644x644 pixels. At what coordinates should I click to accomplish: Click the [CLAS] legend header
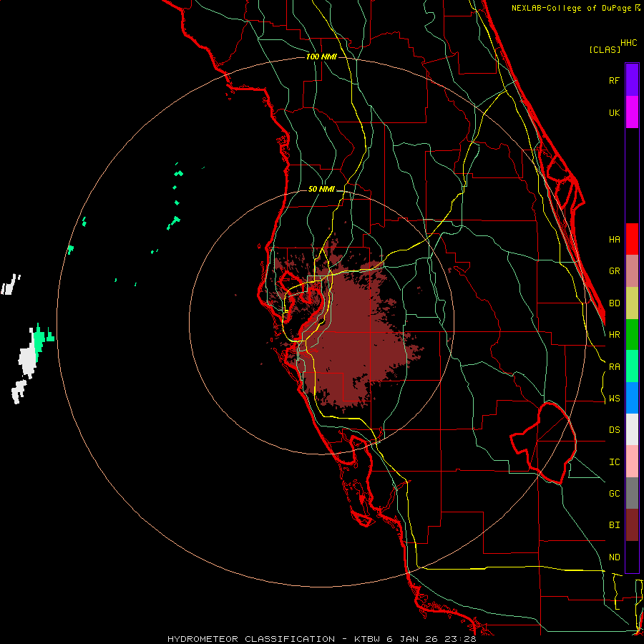coord(605,49)
